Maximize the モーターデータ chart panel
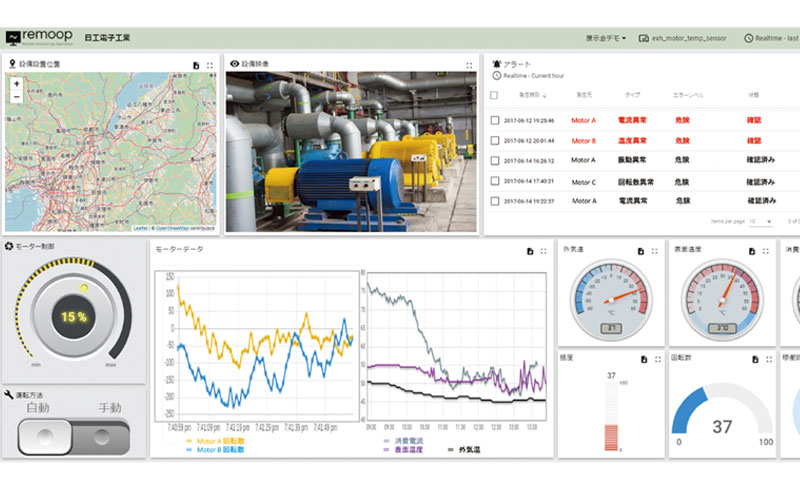Viewport: 800px width, 500px height. tap(543, 251)
